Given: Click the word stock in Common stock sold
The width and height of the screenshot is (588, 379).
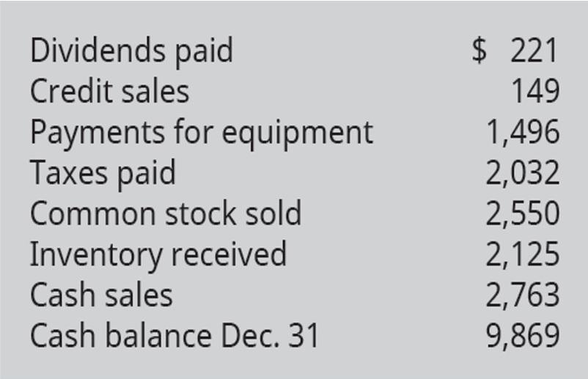Looking at the screenshot, I should pyautogui.click(x=201, y=213).
